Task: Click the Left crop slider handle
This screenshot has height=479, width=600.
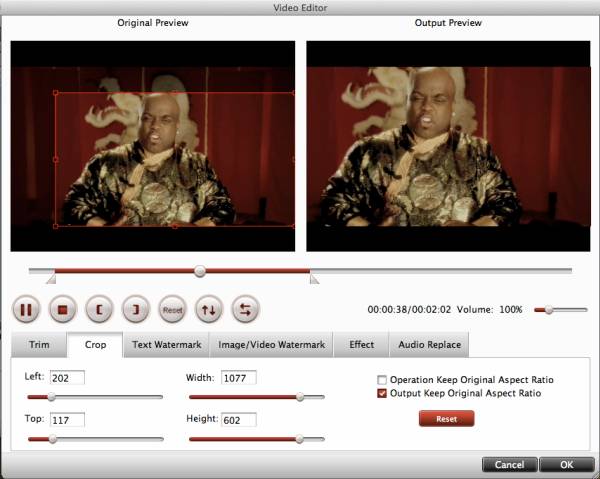Action: click(51, 397)
